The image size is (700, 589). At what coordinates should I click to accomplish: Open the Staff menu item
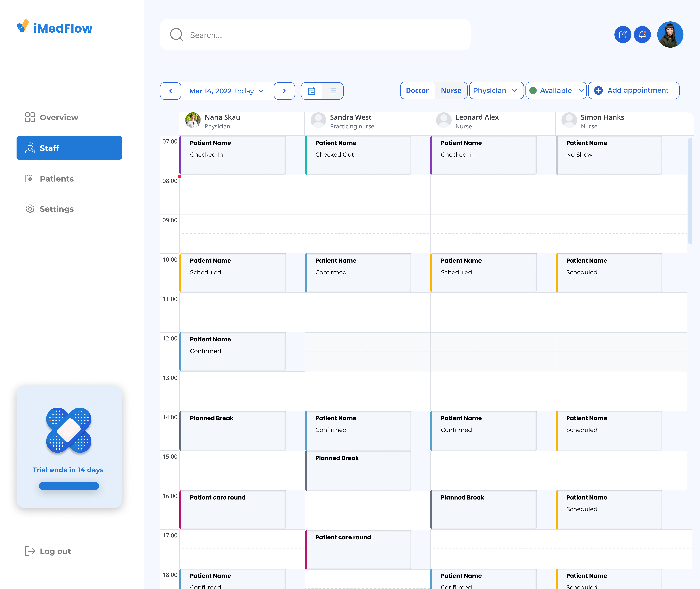[69, 148]
